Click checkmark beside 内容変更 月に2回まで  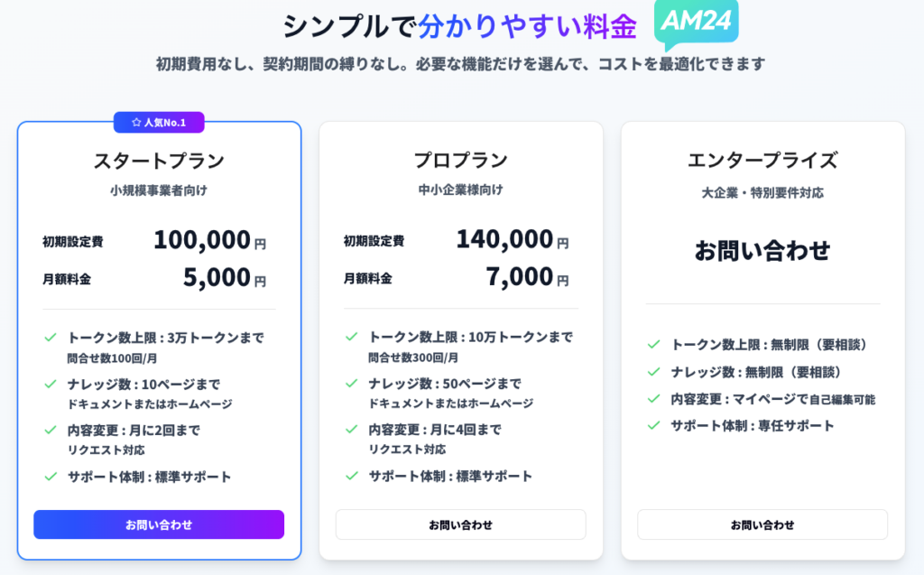pyautogui.click(x=51, y=430)
